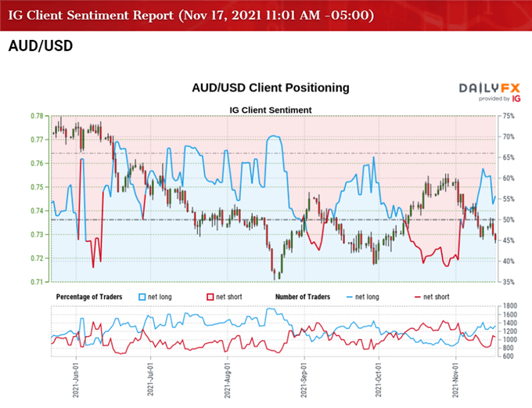
Task: Click the 0.77 price axis label
Action: (37, 139)
